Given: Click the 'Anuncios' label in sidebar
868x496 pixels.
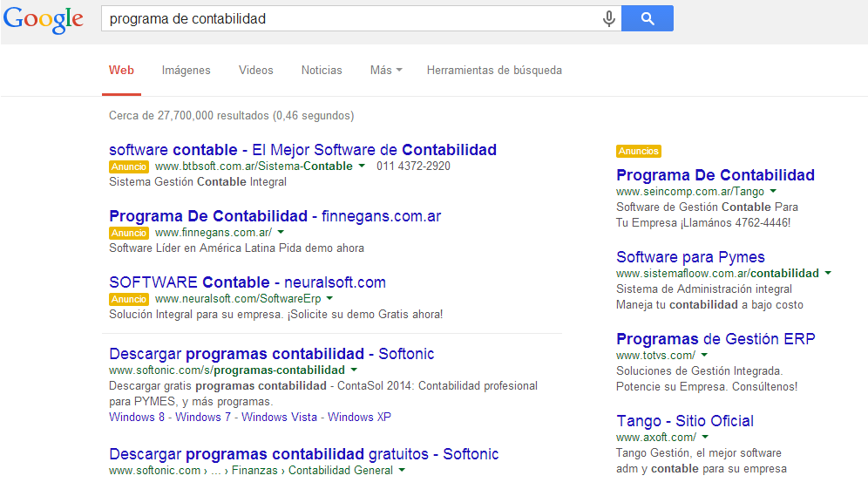Looking at the screenshot, I should coord(638,151).
